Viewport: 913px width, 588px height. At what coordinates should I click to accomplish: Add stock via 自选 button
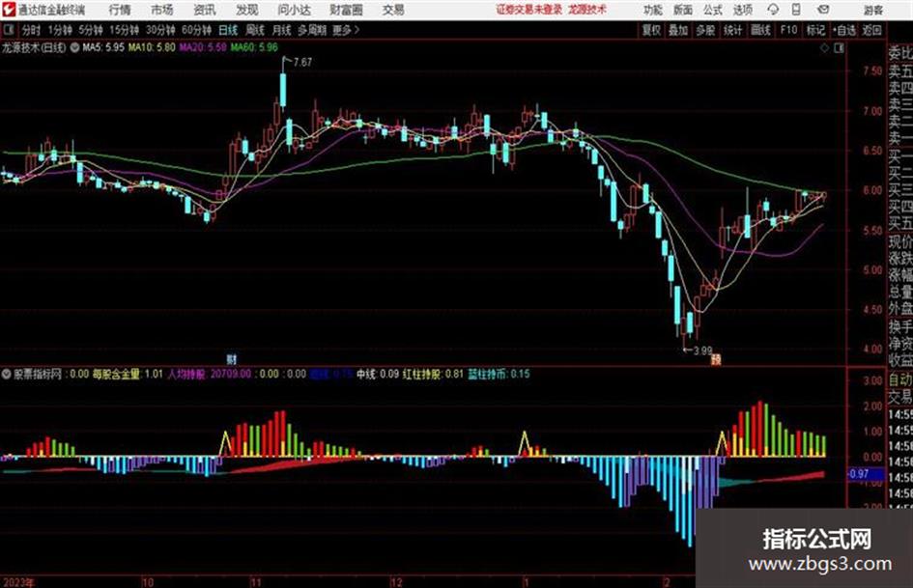pos(844,30)
